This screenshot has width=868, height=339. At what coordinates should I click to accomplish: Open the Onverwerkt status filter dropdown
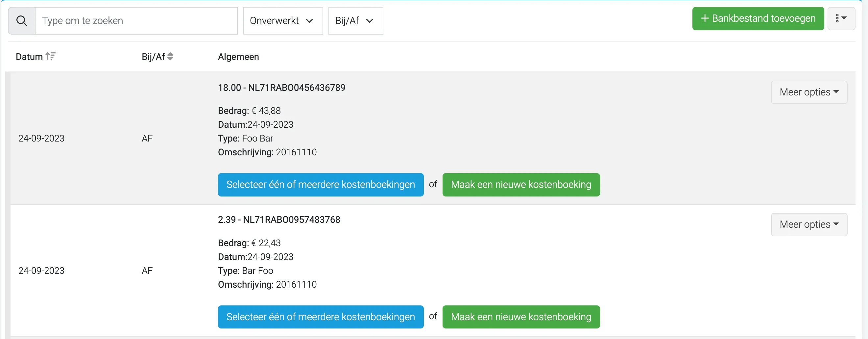pyautogui.click(x=283, y=21)
